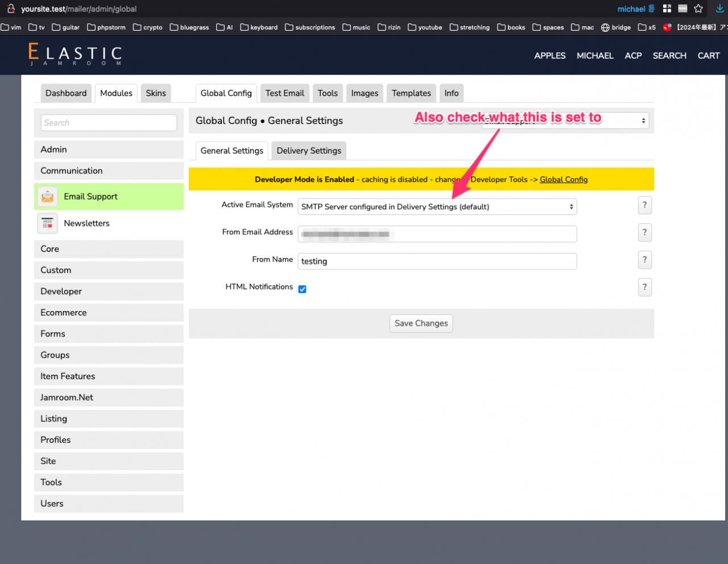The image size is (728, 564).
Task: Click help icon for HTML Notifications
Action: click(x=644, y=287)
